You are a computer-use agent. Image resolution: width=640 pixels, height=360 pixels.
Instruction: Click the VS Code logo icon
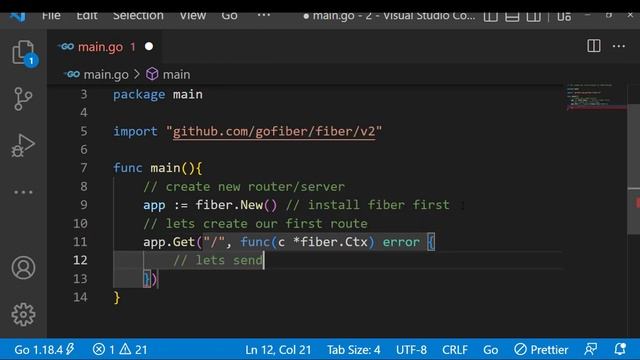[18, 17]
